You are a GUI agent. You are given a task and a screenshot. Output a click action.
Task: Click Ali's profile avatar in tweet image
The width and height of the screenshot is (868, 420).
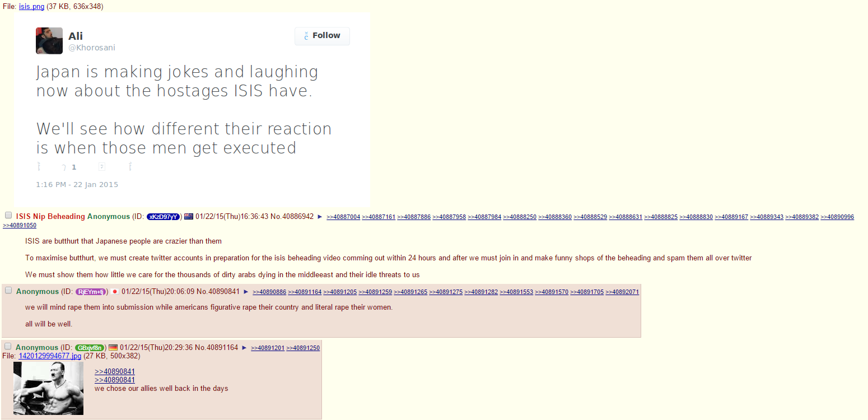pos(49,41)
